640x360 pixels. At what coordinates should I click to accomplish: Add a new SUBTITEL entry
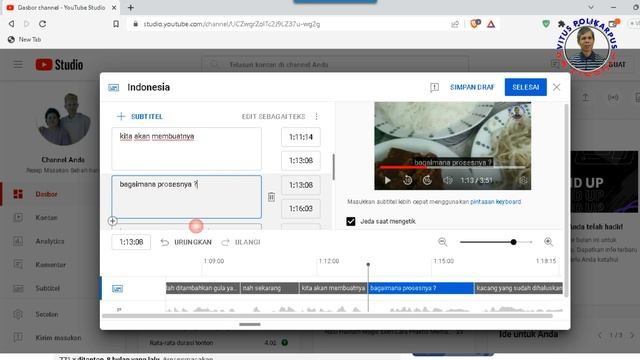(x=140, y=116)
